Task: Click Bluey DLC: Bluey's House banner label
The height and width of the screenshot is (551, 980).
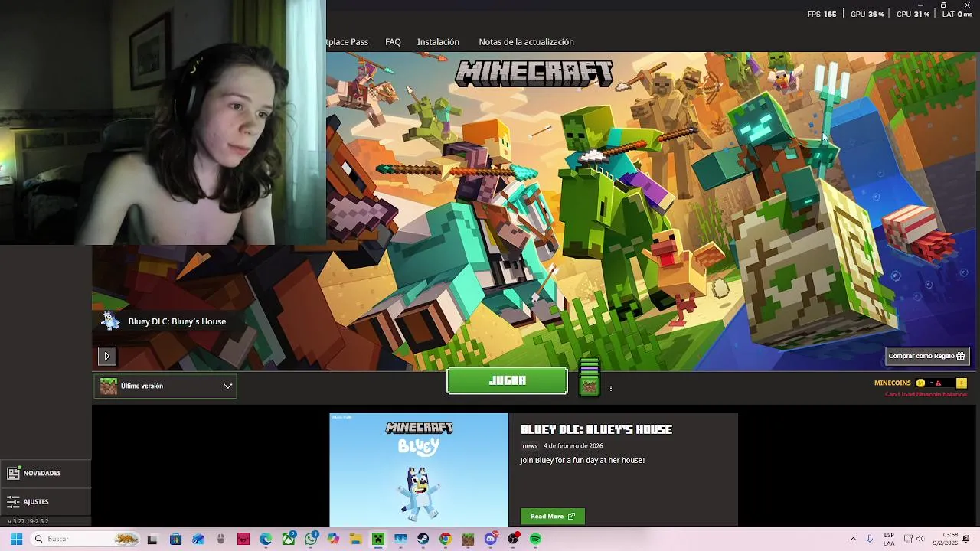Action: (x=177, y=321)
